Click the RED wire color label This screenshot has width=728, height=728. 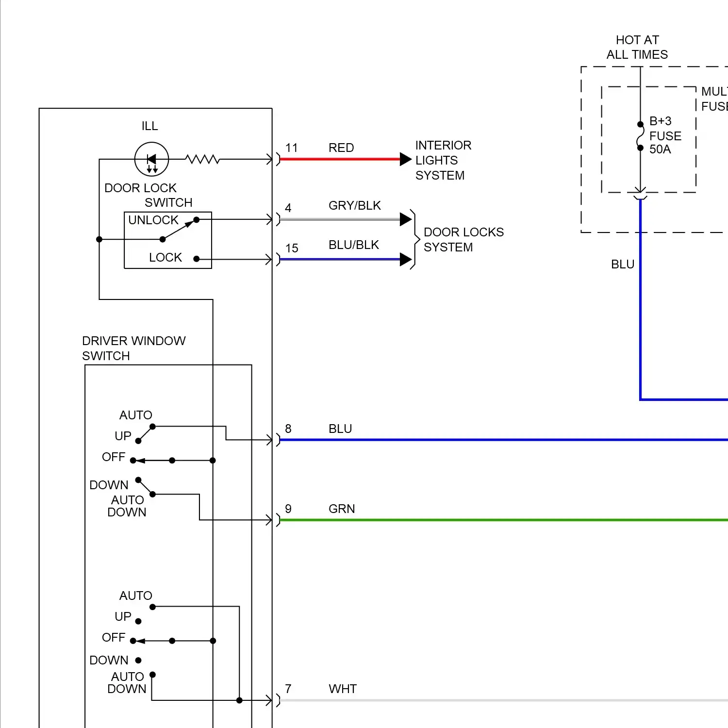341,148
